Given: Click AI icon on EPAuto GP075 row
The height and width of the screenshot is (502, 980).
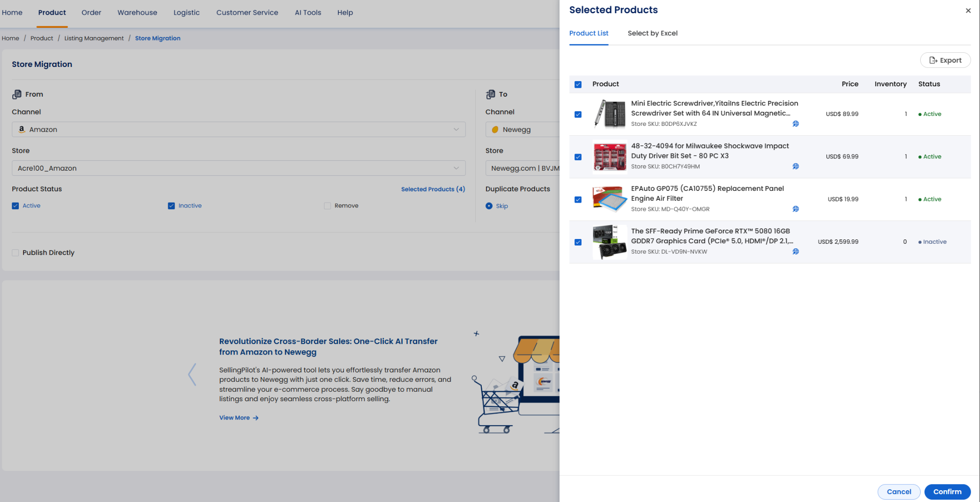Looking at the screenshot, I should click(x=795, y=209).
